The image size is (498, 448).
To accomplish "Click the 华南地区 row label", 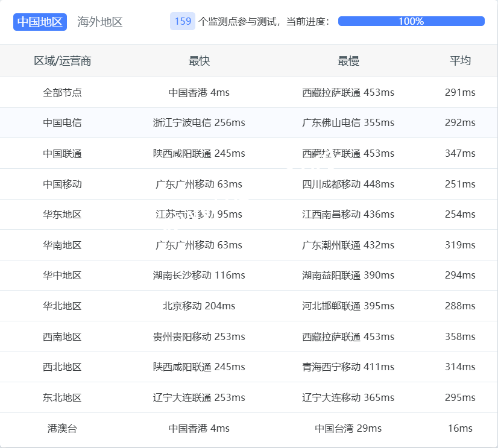I will [x=63, y=245].
